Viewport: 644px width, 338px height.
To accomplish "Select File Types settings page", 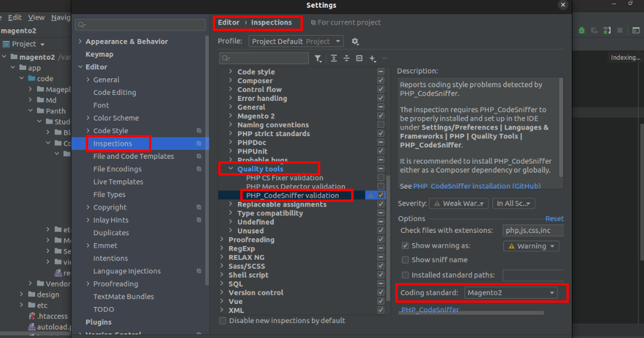I will [x=109, y=195].
